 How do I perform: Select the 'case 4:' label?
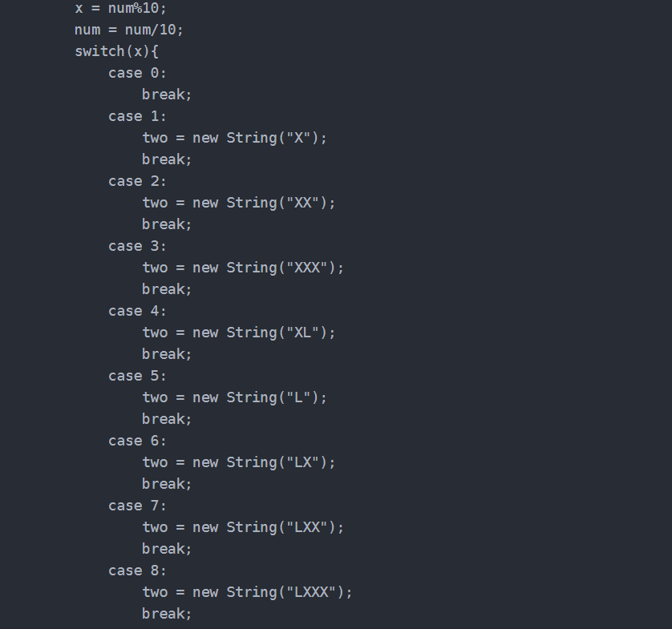point(137,311)
